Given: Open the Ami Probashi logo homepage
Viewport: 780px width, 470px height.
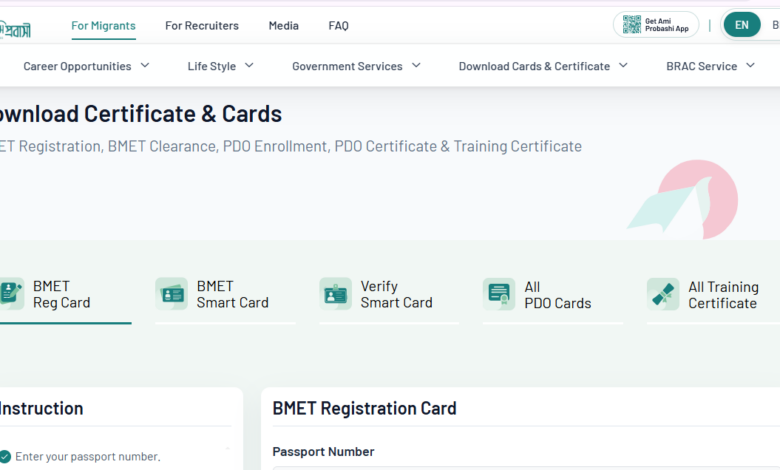Looking at the screenshot, I should pyautogui.click(x=15, y=29).
